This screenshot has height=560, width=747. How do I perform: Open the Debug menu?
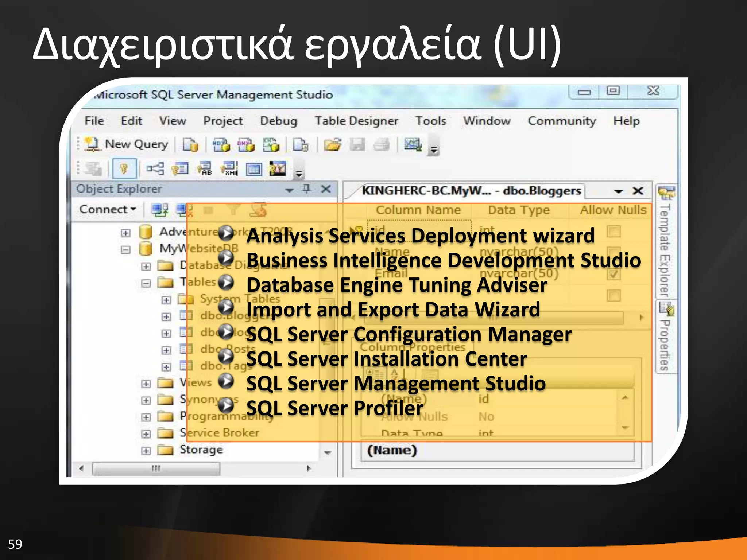pos(279,121)
